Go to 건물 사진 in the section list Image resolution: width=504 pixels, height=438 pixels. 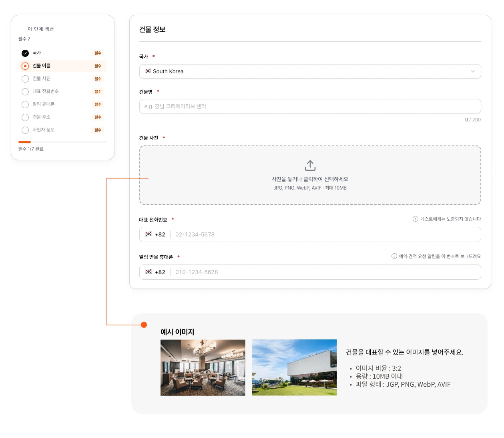coord(63,79)
